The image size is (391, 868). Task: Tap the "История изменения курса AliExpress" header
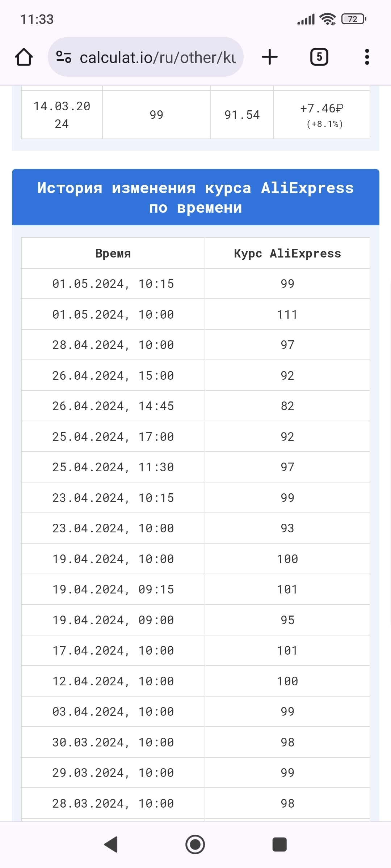point(195,197)
